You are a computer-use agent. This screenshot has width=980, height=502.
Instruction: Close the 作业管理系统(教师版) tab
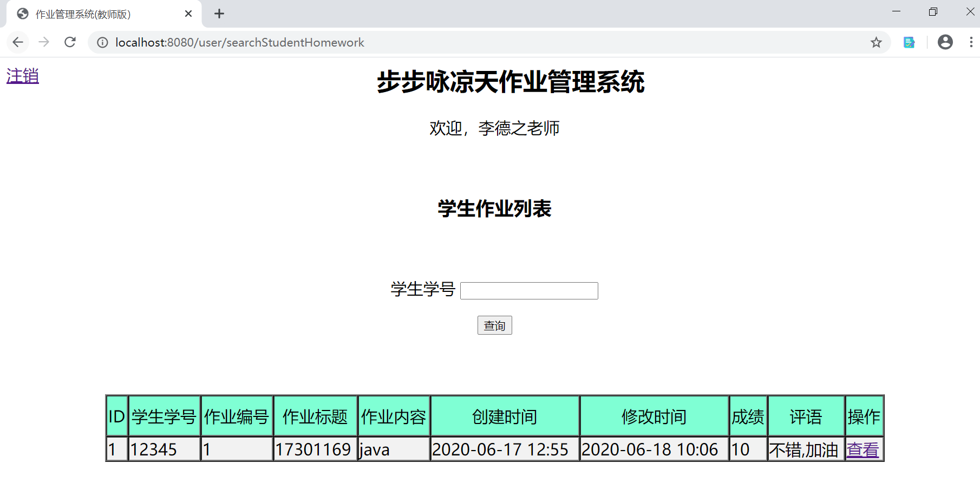(188, 14)
